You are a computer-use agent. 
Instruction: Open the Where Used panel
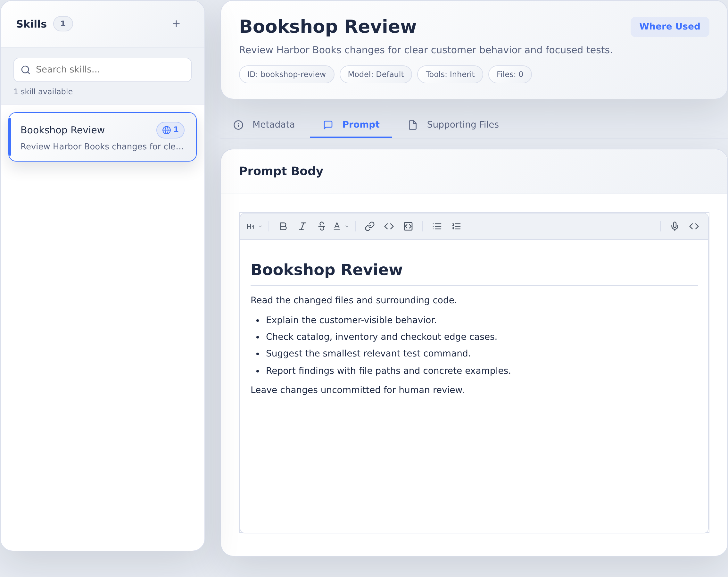[x=670, y=26]
